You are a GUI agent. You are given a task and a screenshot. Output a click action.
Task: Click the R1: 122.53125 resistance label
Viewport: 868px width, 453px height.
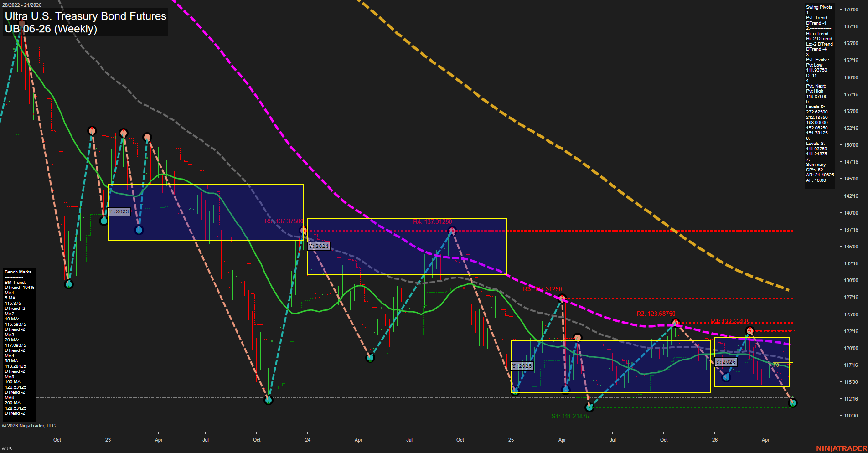pyautogui.click(x=730, y=321)
